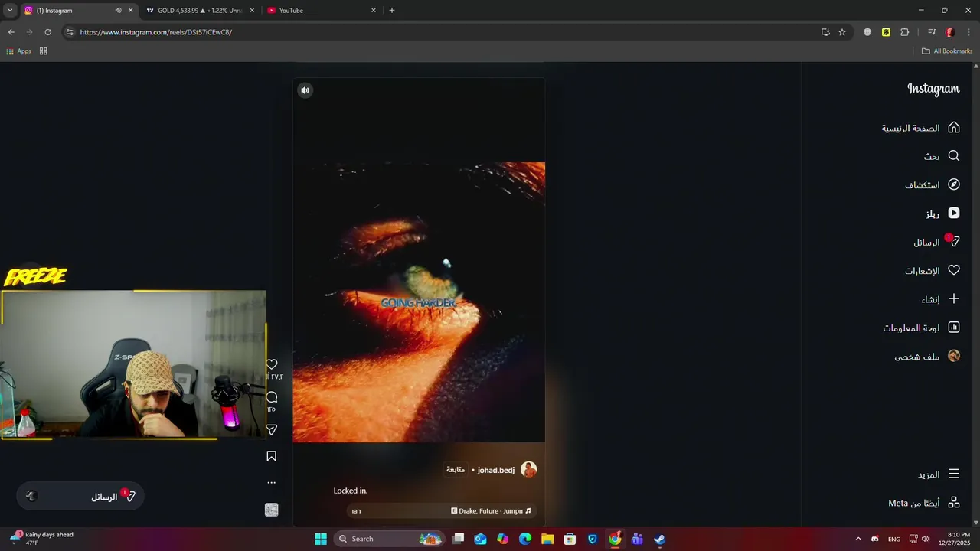
Task: Open comments on the reel
Action: [272, 397]
